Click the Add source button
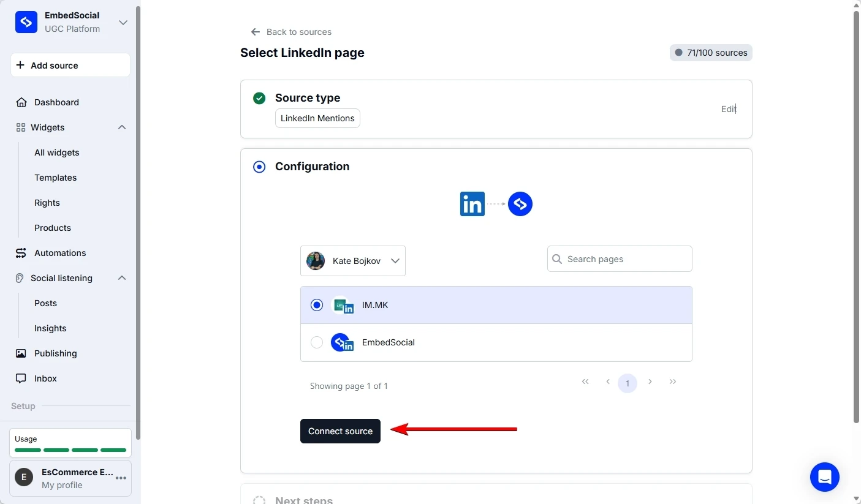 coord(70,65)
